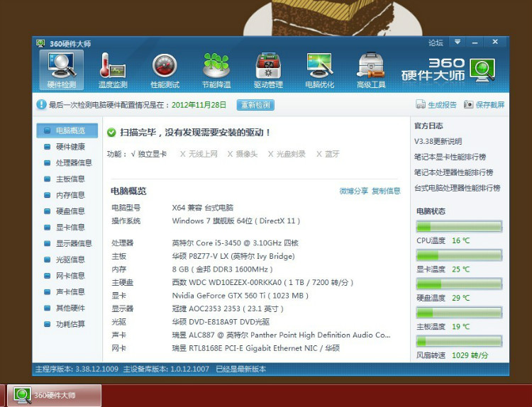Open 驱动管理 driver management
Viewport: 532px width, 407px height.
click(x=268, y=70)
